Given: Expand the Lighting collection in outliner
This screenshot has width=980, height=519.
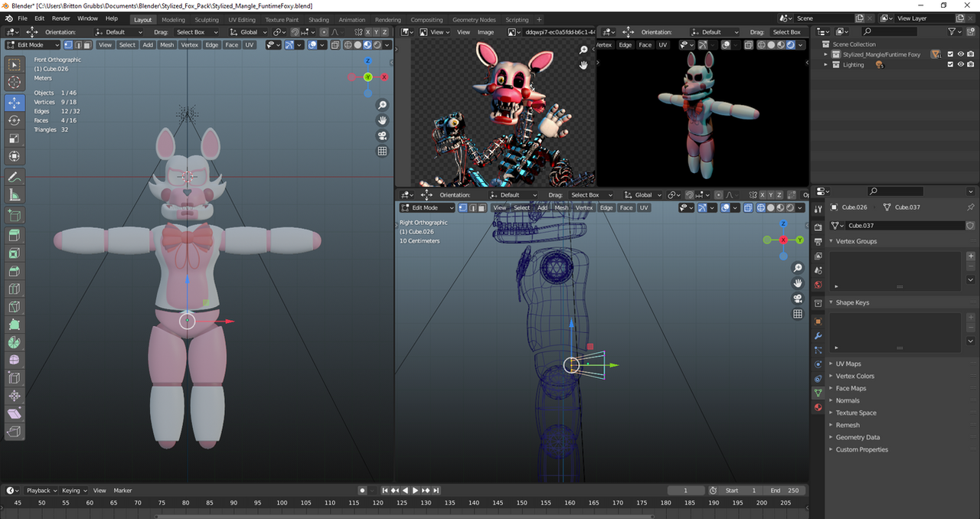Looking at the screenshot, I should [x=826, y=65].
